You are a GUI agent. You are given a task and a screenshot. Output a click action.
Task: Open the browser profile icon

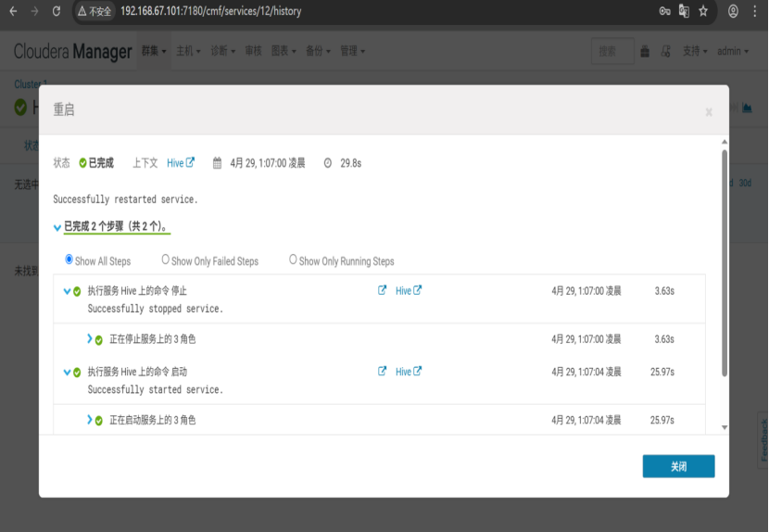point(733,11)
